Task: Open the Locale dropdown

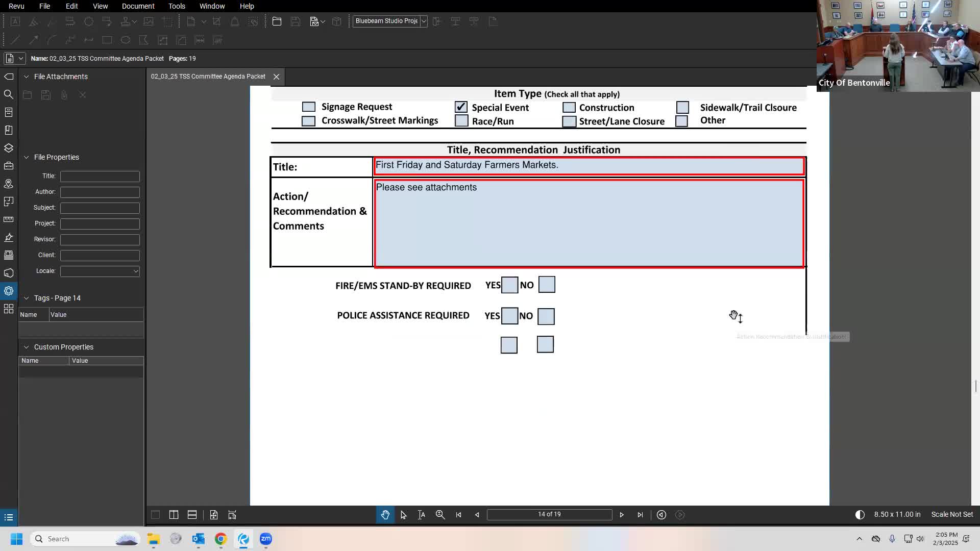Action: click(135, 271)
